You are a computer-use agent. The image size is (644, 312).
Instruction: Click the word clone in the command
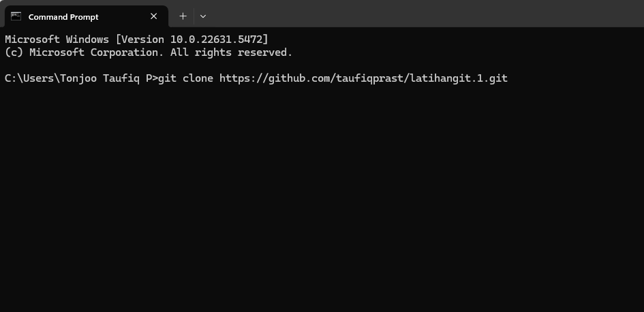click(198, 78)
